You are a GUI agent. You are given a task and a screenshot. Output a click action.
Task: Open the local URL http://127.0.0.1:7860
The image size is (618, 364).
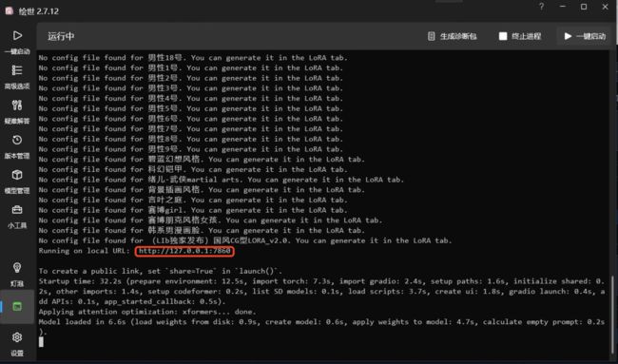tap(184, 251)
